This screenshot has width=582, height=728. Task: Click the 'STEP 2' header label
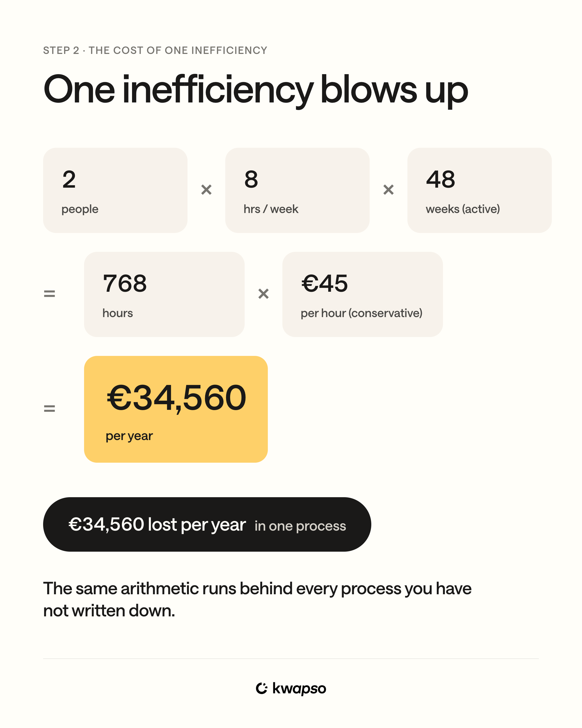point(61,50)
